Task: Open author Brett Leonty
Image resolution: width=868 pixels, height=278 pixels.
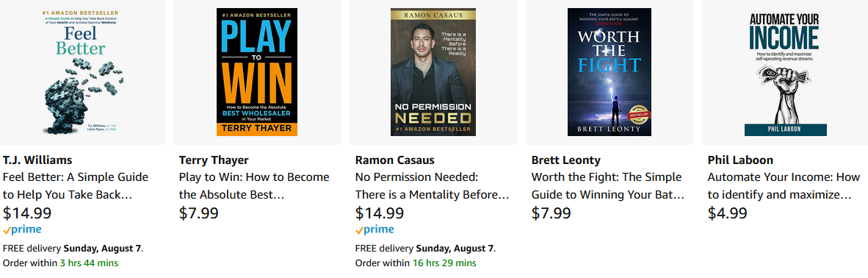Action: click(565, 160)
